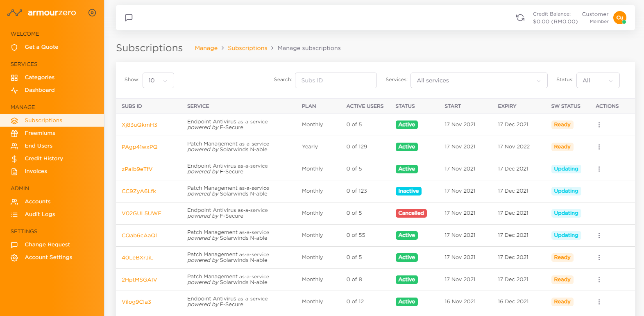
Task: Click the armourzero logo icon
Action: point(15,13)
